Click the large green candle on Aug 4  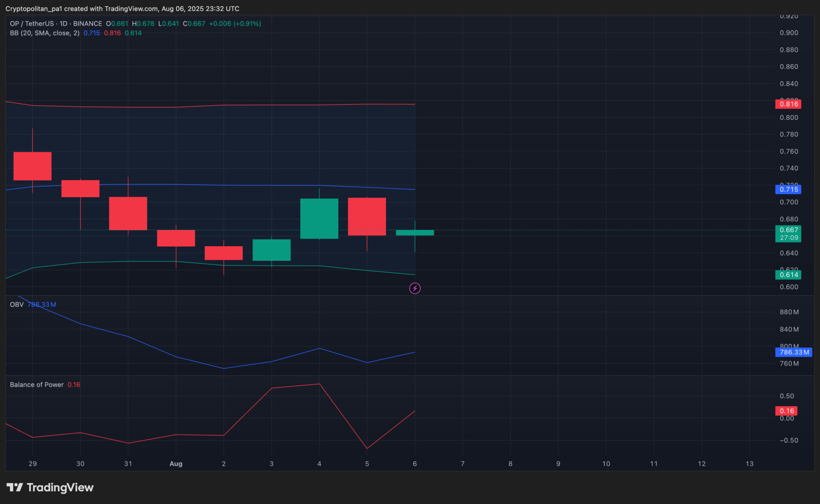tap(319, 218)
